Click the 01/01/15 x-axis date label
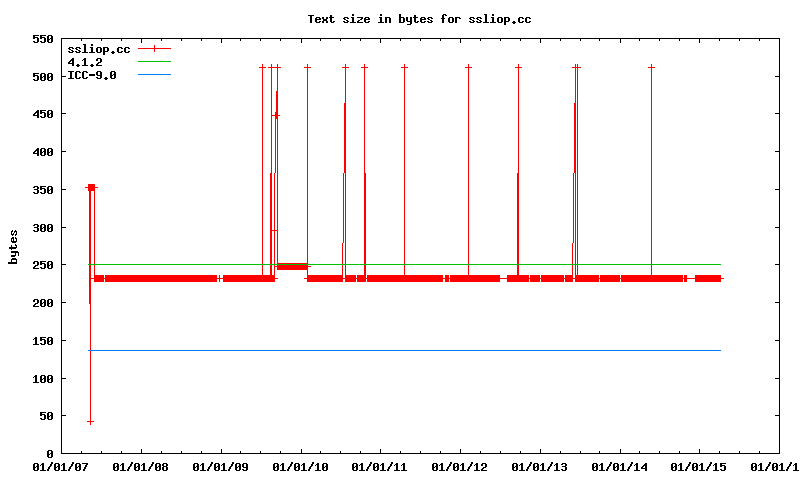The height and width of the screenshot is (480, 800). point(699,467)
